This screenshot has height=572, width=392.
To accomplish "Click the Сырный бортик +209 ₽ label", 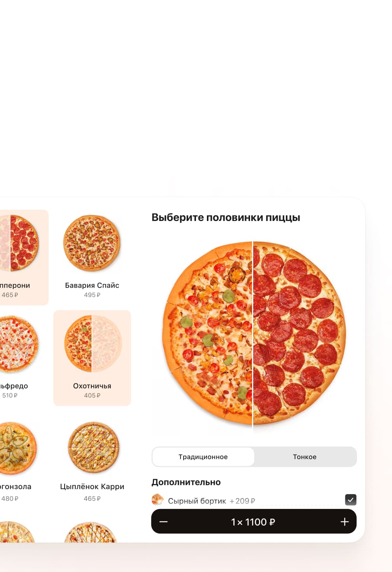I will coord(212,501).
